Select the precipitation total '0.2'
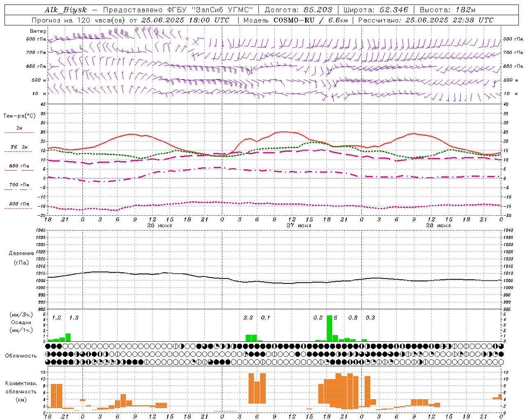Viewport: 525px width, 420px height. [318, 318]
